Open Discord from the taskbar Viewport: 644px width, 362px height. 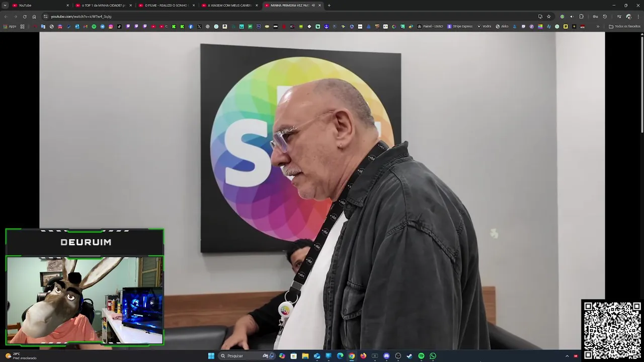[x=386, y=356]
